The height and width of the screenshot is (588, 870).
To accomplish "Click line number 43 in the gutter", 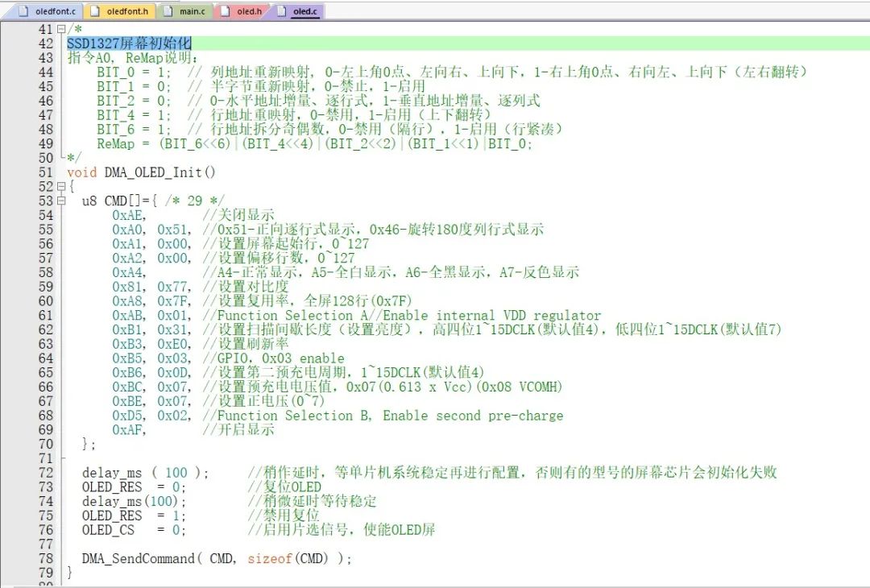I will [x=45, y=58].
